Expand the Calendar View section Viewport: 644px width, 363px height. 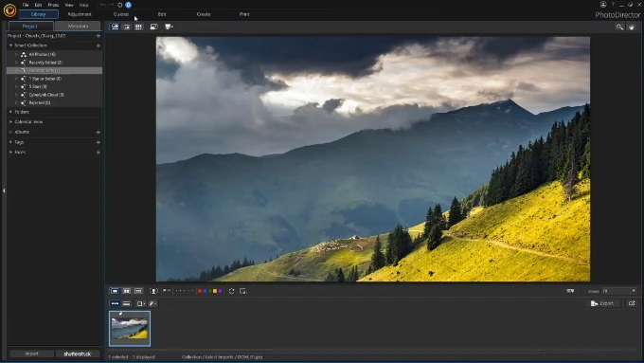10,122
